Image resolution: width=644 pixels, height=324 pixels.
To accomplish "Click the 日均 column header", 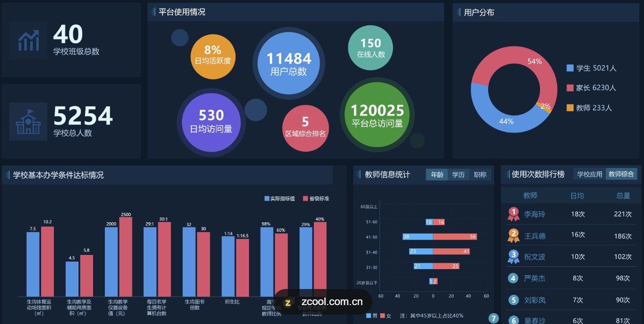I will click(577, 195).
